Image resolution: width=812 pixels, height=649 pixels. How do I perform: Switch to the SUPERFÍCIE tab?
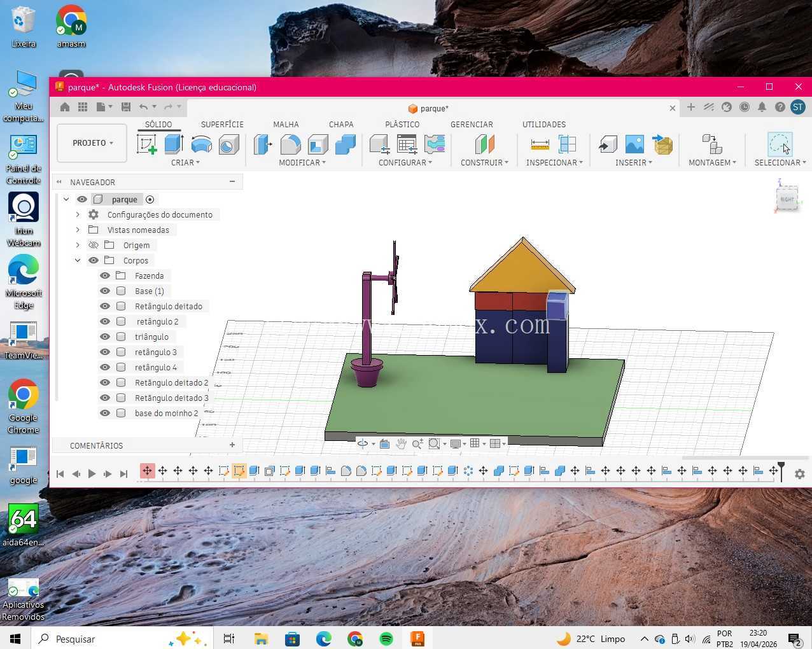(222, 124)
